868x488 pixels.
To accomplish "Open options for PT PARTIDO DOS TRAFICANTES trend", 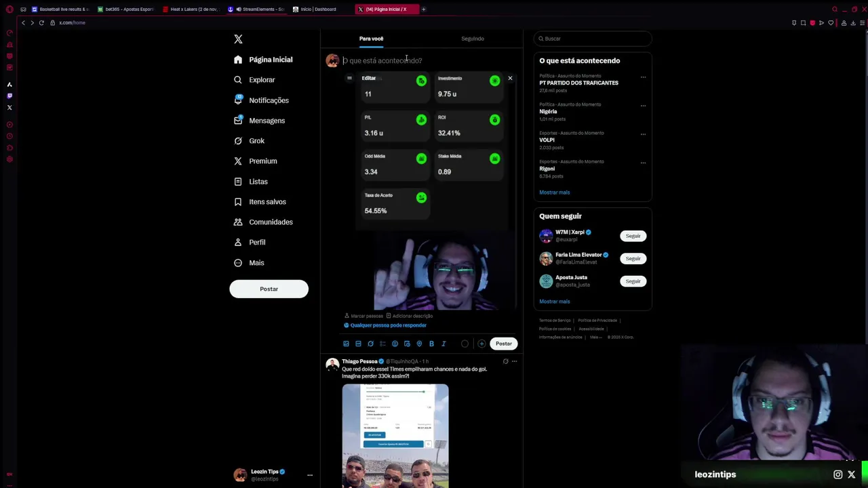I will tap(643, 77).
